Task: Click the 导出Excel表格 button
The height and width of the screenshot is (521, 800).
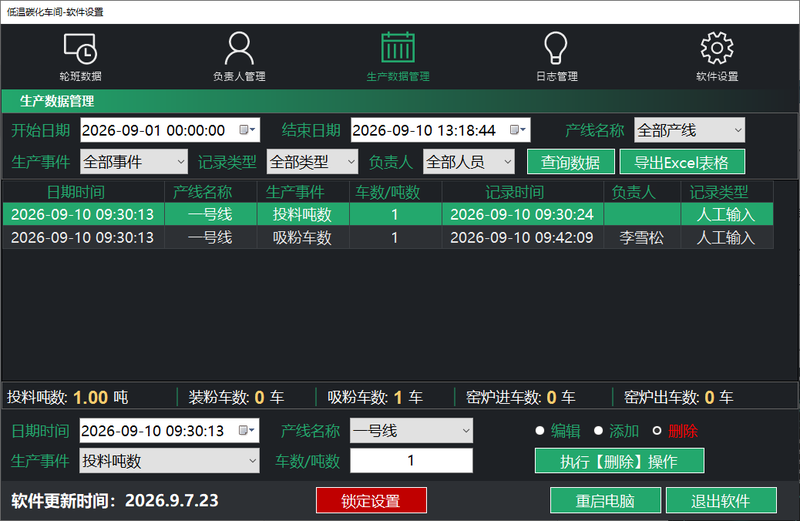Action: tap(682, 162)
